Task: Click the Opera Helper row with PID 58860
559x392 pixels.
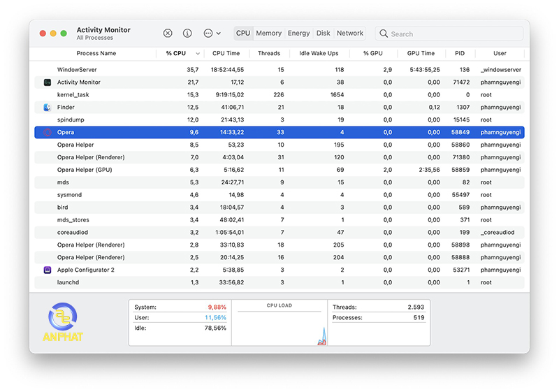Action: click(x=279, y=145)
